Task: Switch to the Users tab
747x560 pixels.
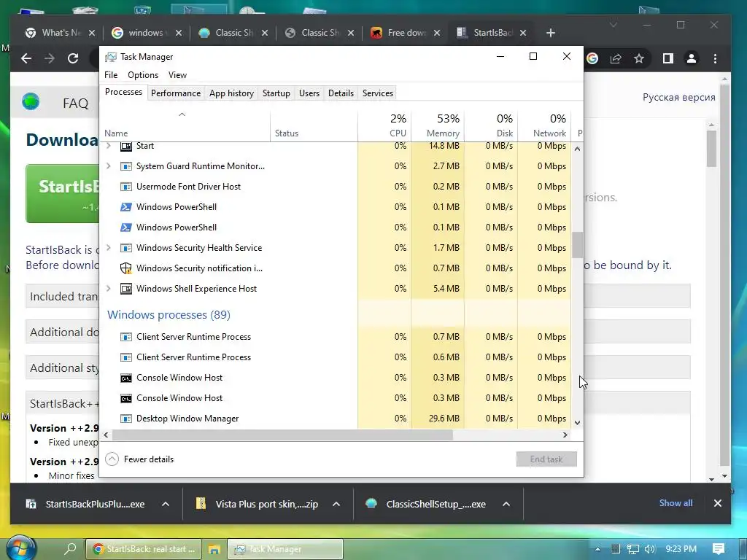Action: pyautogui.click(x=309, y=93)
